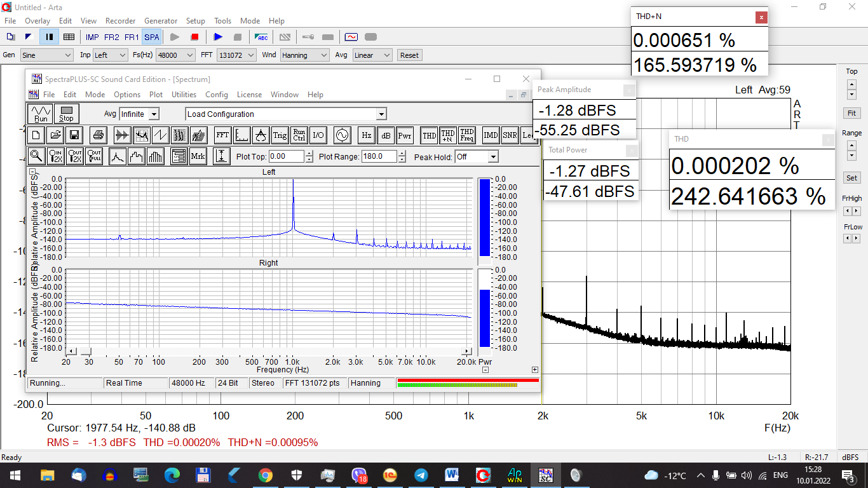Click the red stop recording icon in Arta
The image size is (868, 488).
pyautogui.click(x=195, y=37)
